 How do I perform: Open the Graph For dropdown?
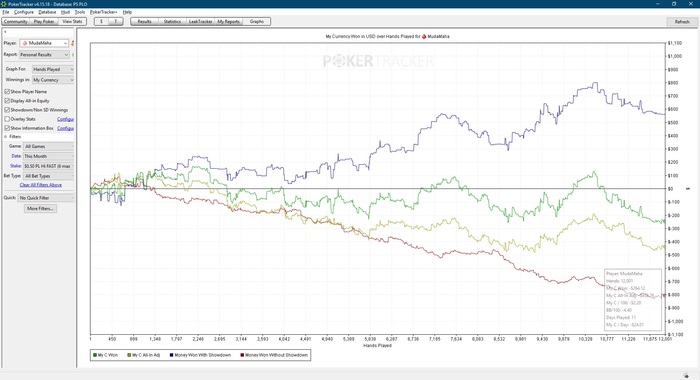pos(53,69)
